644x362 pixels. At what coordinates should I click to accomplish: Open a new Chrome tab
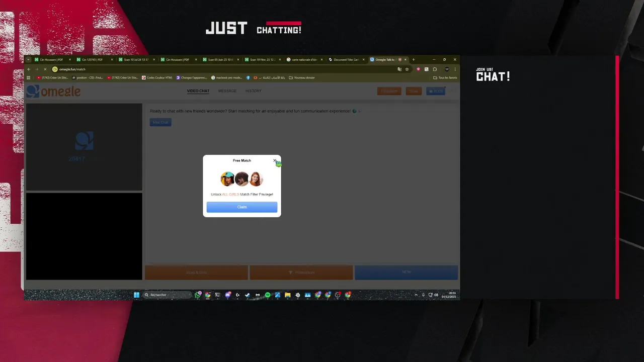pyautogui.click(x=414, y=60)
